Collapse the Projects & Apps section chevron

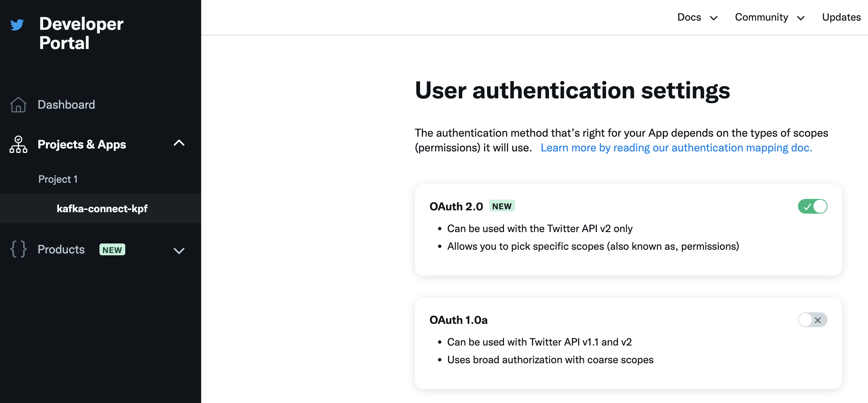click(179, 143)
